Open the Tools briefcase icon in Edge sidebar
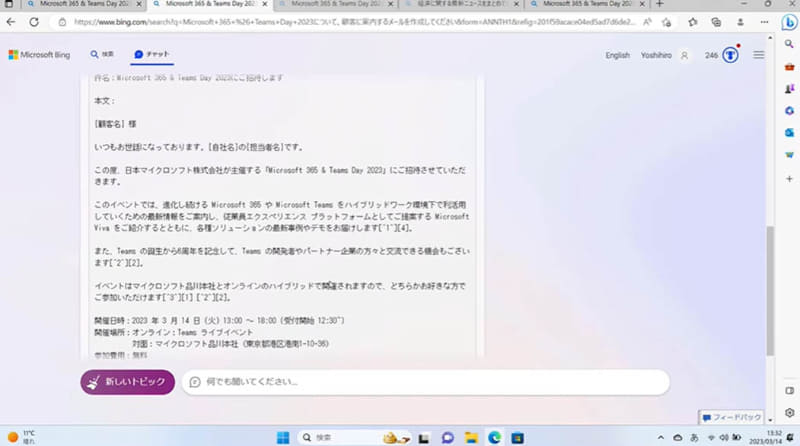Image resolution: width=800 pixels, height=446 pixels. tap(789, 67)
